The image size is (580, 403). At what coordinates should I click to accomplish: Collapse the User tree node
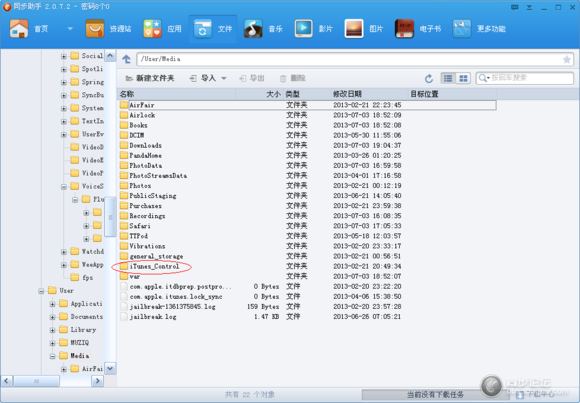41,291
